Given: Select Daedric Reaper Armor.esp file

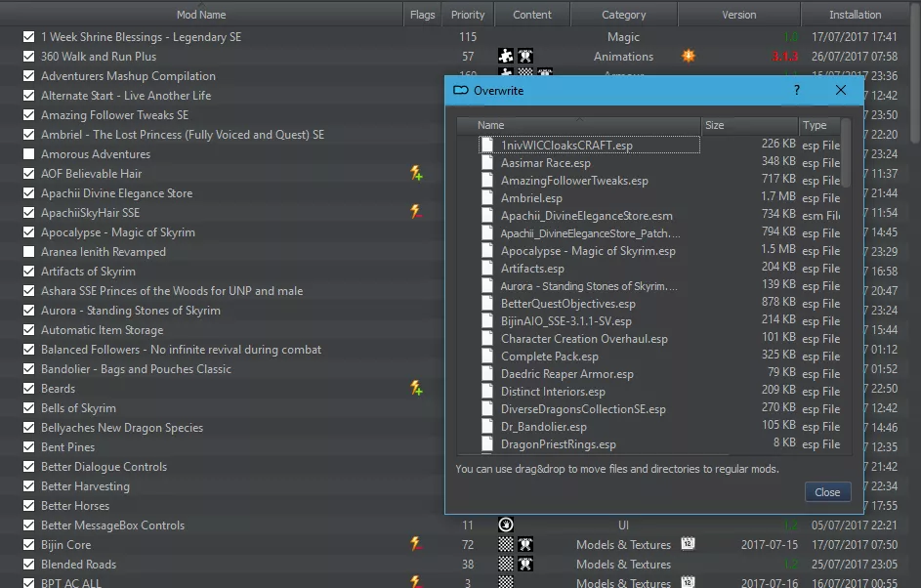Looking at the screenshot, I should pos(567,373).
